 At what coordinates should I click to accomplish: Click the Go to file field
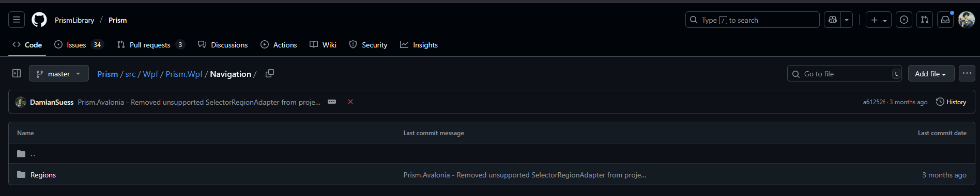tap(845, 74)
